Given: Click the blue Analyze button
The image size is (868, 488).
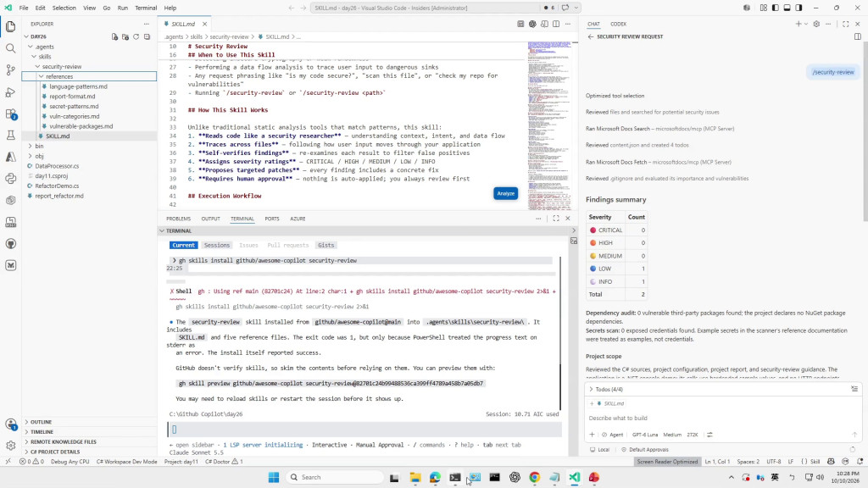Looking at the screenshot, I should coord(505,193).
